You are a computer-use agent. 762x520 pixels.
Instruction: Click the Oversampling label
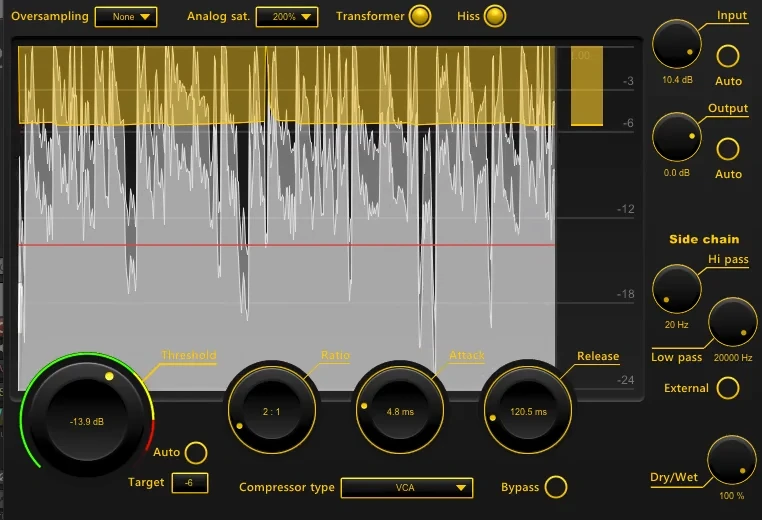tap(50, 16)
